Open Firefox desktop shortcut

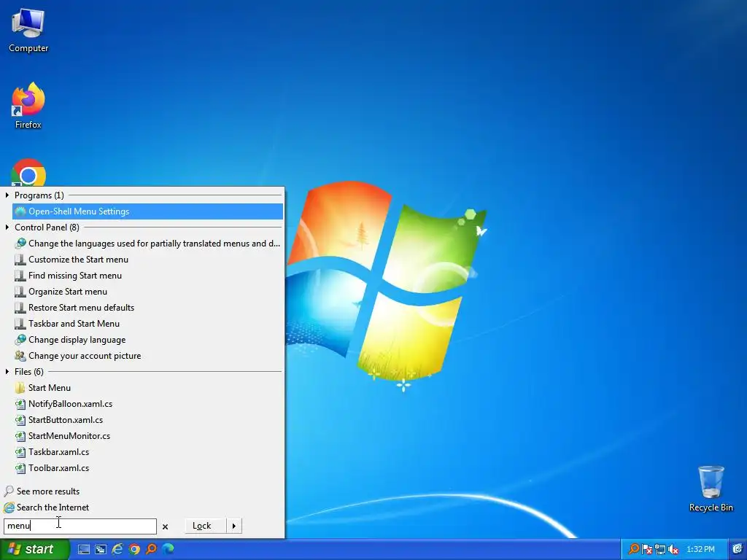click(x=28, y=106)
